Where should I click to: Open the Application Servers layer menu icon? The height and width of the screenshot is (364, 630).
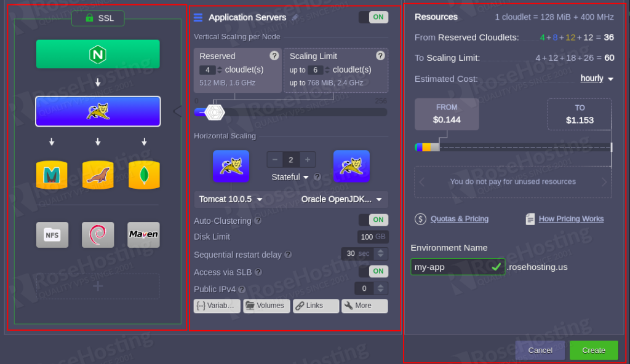coord(198,17)
